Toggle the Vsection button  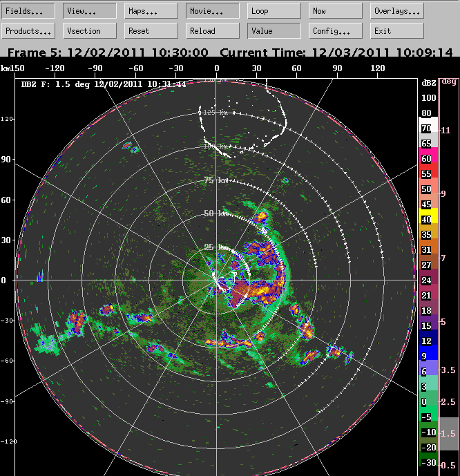[90, 31]
